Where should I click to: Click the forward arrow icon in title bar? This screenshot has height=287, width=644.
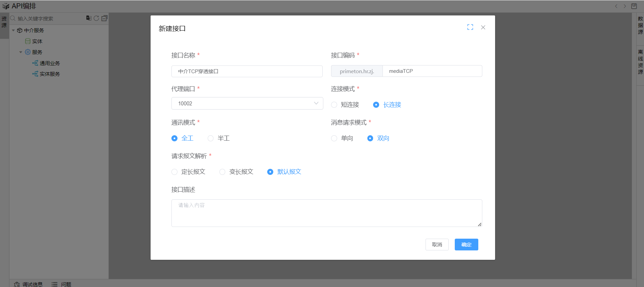tap(625, 6)
